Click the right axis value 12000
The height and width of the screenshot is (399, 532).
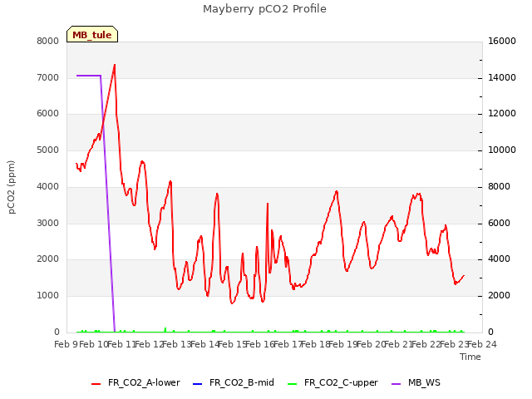(x=502, y=113)
